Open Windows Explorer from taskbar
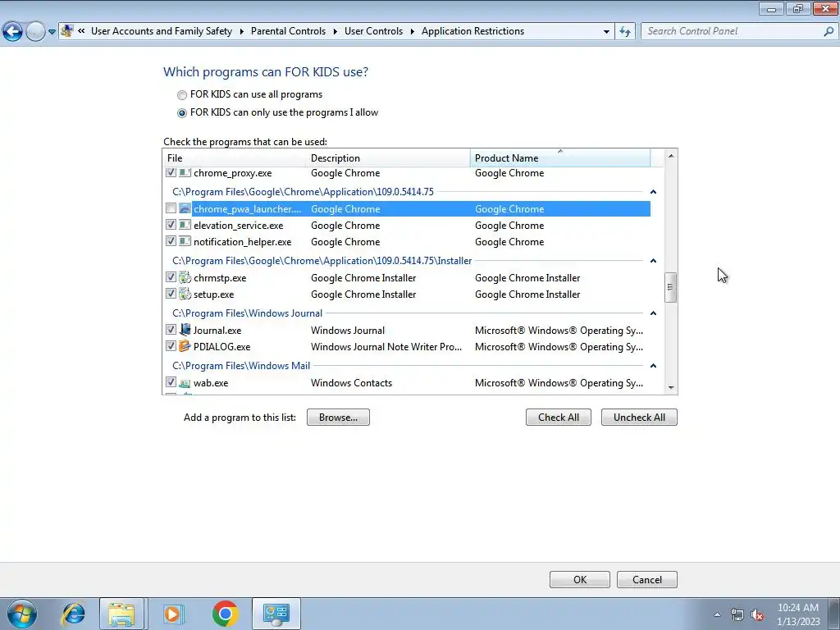The width and height of the screenshot is (840, 630). [x=121, y=614]
